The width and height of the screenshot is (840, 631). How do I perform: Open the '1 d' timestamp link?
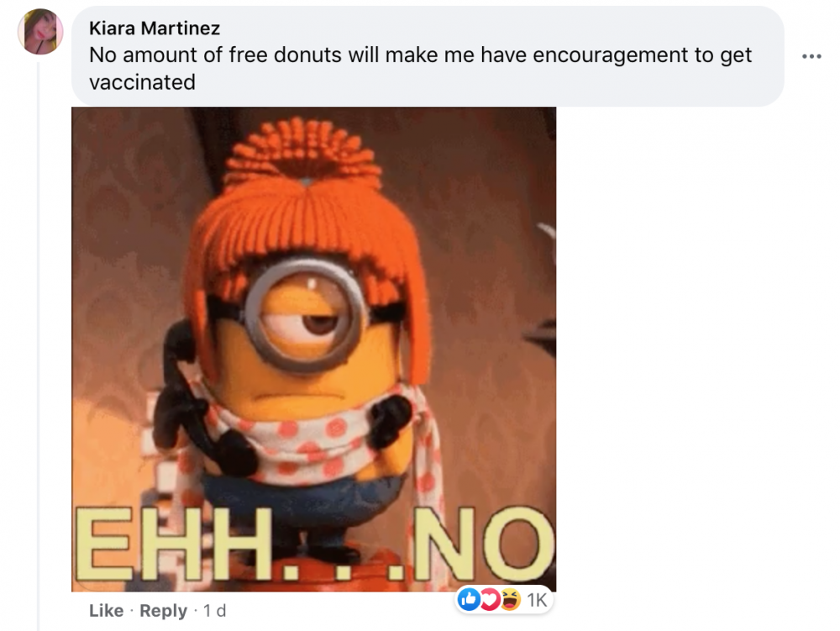coord(214,611)
